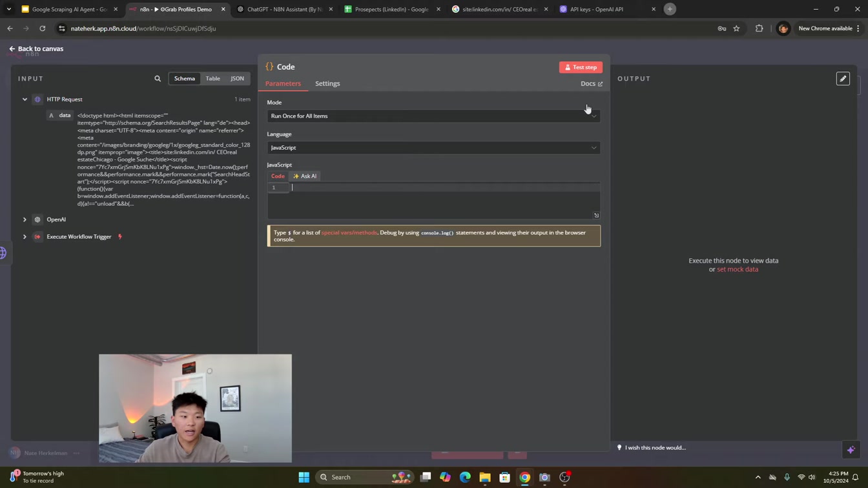Screen dimensions: 868x488
Task: Reload the page
Action: pos(43,28)
